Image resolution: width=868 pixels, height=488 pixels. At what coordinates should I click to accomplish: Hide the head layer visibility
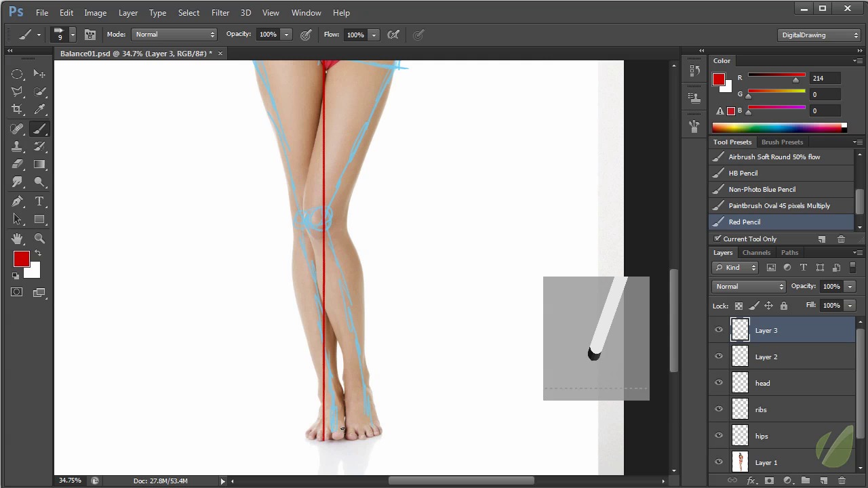[x=719, y=383]
